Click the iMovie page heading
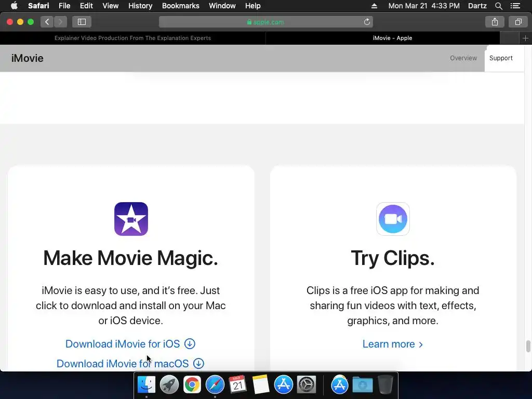 (x=27, y=58)
